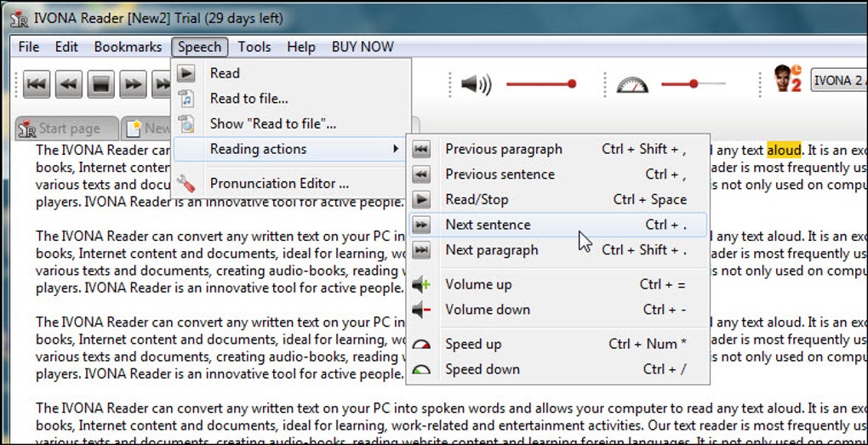
Task: Select Previous sentence in submenu
Action: pos(557,174)
